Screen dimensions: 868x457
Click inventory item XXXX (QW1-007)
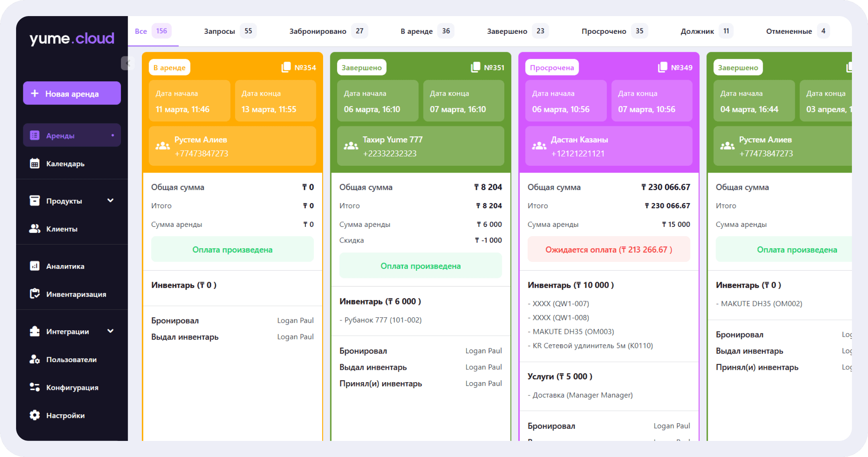click(559, 303)
